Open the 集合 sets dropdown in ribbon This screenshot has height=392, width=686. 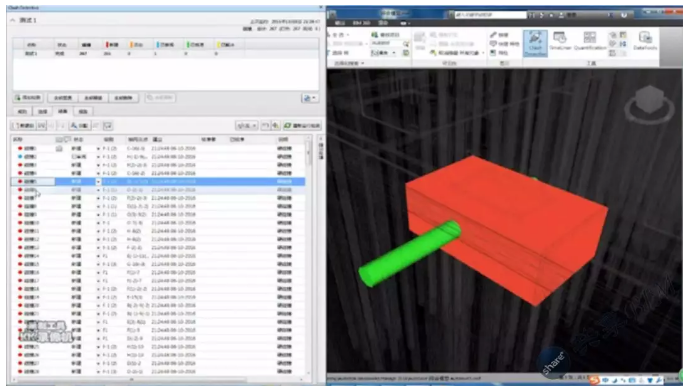[383, 53]
